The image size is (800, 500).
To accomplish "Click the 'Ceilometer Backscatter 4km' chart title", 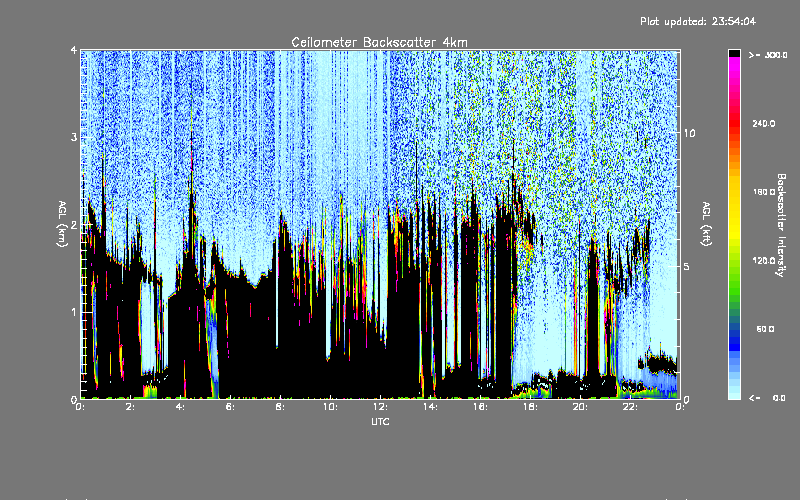I will pos(379,42).
